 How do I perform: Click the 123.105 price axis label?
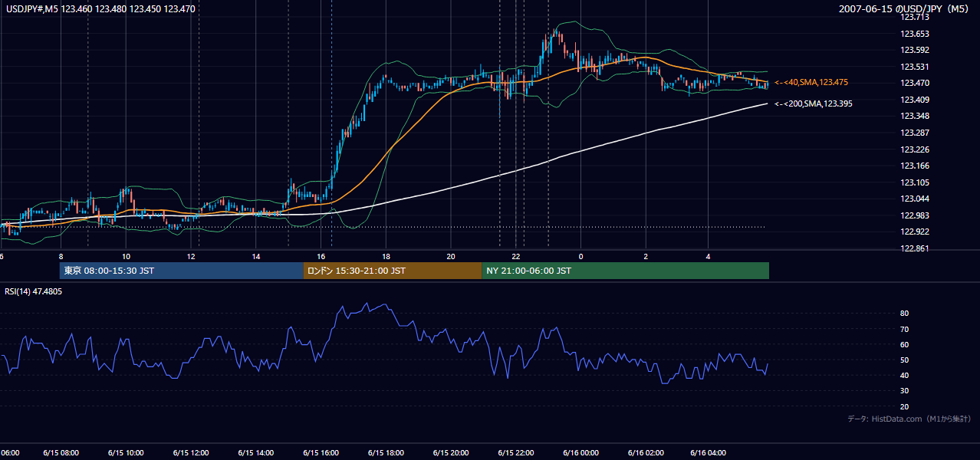(x=916, y=182)
